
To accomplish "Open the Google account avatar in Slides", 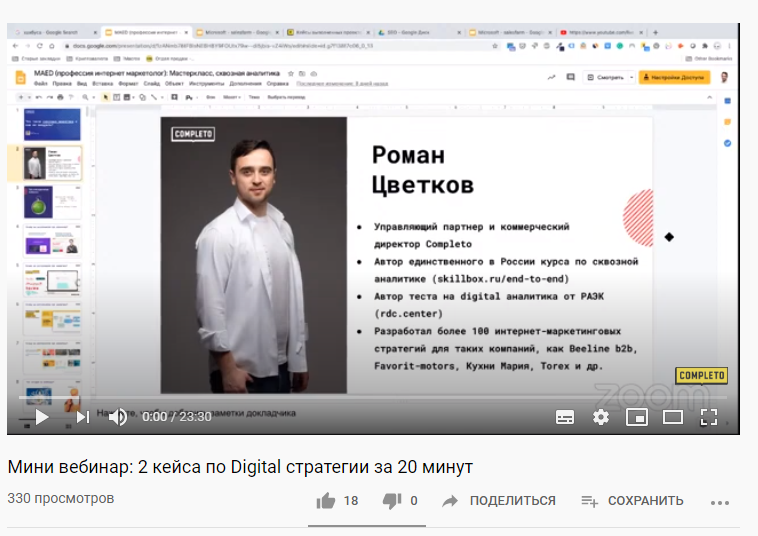I will click(x=724, y=77).
